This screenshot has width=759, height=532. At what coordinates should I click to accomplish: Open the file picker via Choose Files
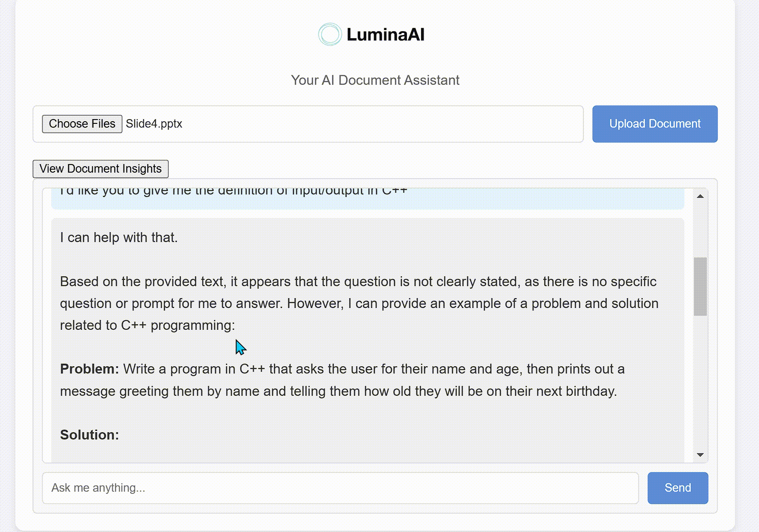pos(82,124)
